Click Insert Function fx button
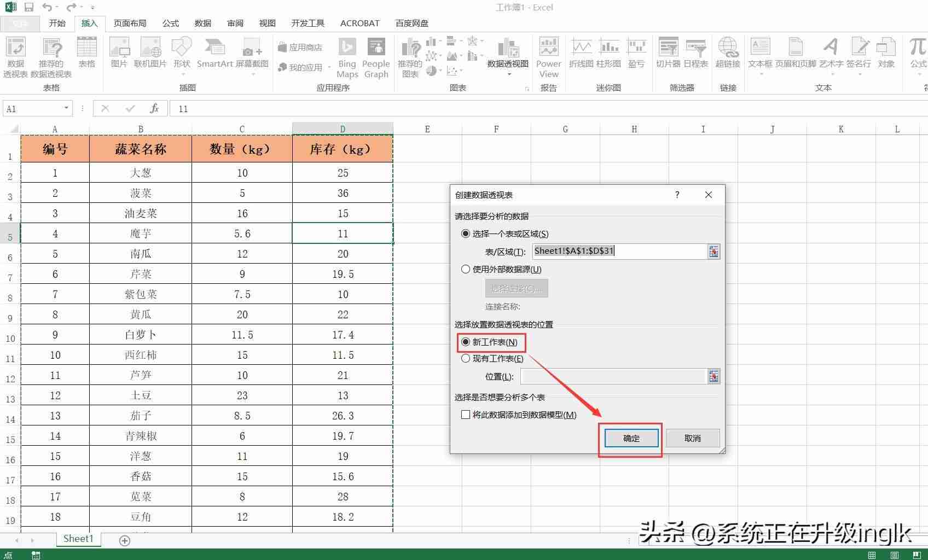The height and width of the screenshot is (560, 928). (x=154, y=108)
